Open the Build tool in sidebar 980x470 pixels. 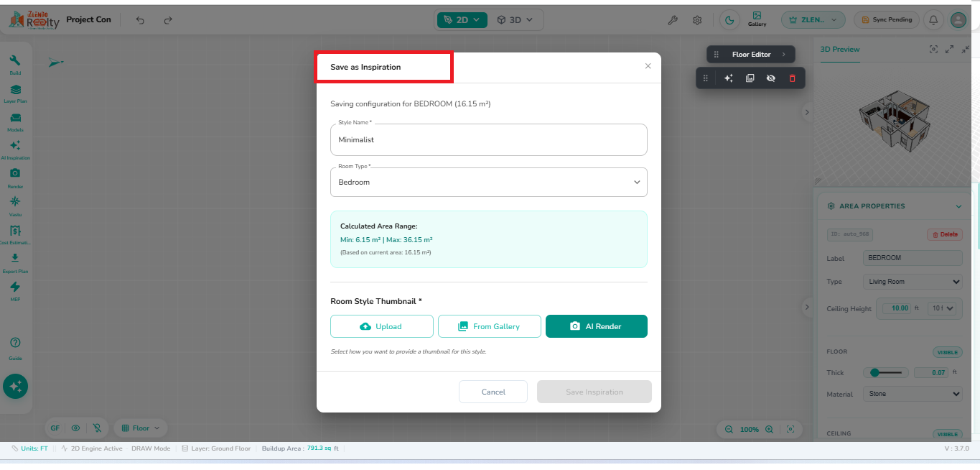[15, 65]
